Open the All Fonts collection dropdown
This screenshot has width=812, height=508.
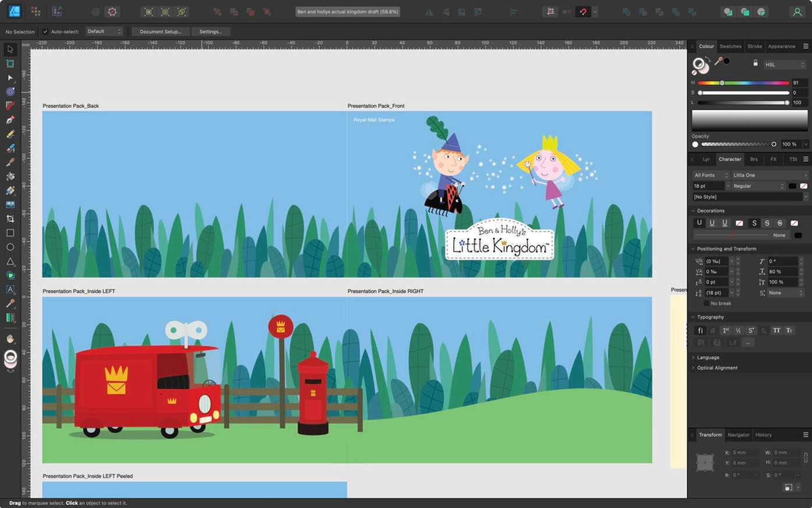click(711, 175)
